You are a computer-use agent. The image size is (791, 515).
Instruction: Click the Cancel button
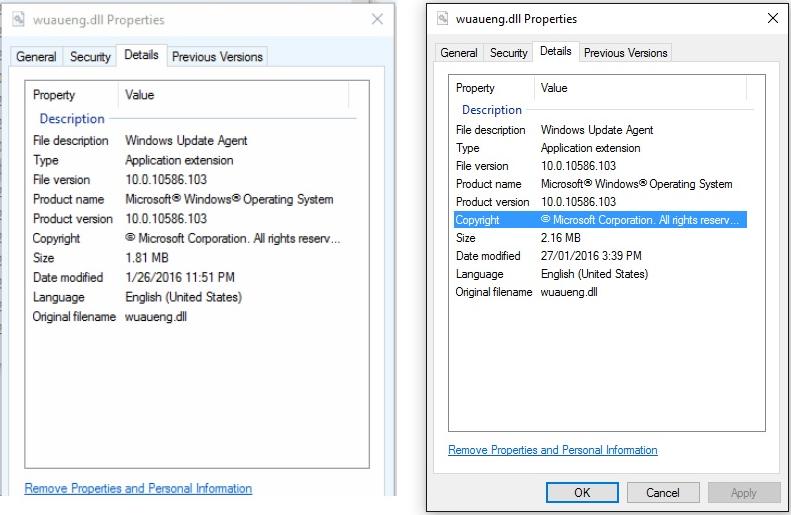point(663,493)
